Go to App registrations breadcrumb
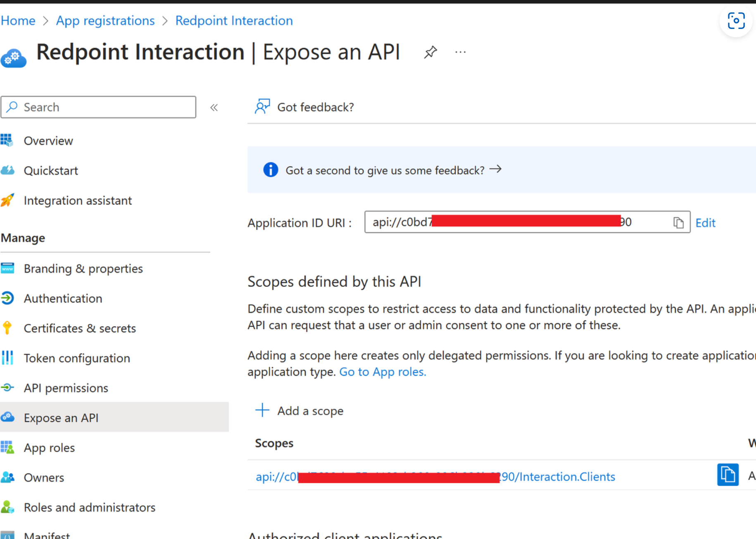The image size is (756, 539). (105, 21)
